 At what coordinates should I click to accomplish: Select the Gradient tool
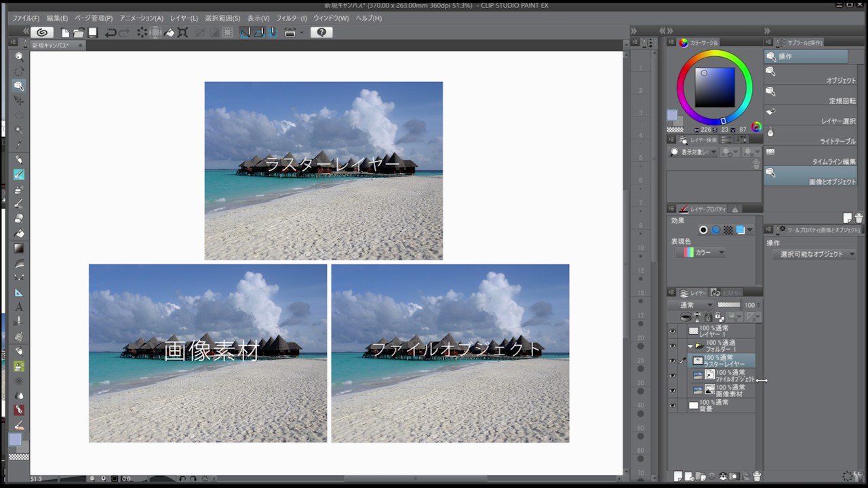pyautogui.click(x=19, y=248)
